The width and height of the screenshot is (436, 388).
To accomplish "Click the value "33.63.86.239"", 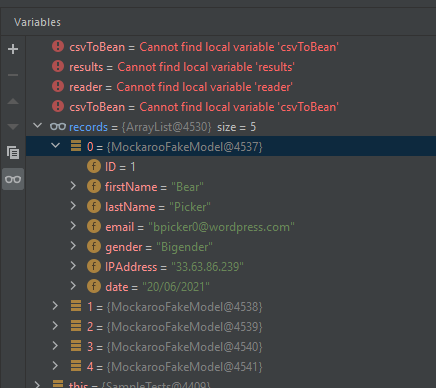I will pyautogui.click(x=207, y=267).
